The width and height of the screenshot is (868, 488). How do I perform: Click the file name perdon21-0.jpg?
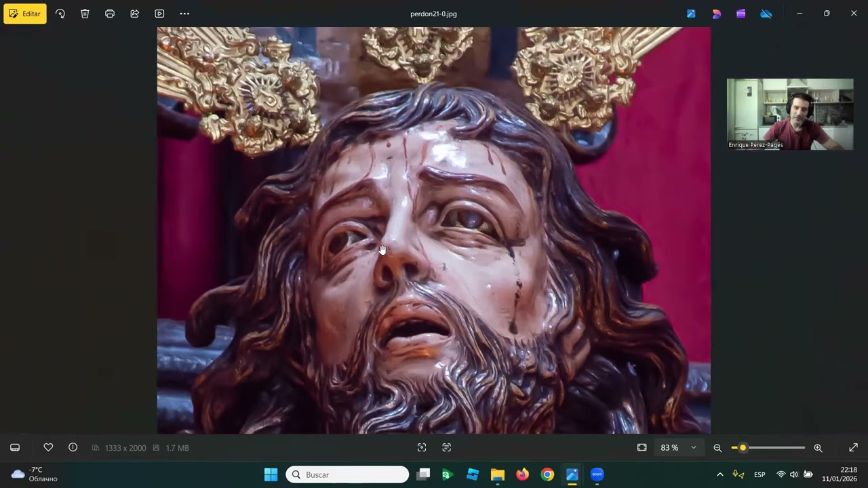point(433,14)
